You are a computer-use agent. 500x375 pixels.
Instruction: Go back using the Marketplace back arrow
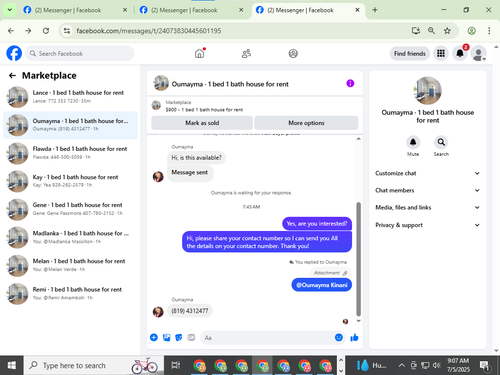[x=12, y=76]
